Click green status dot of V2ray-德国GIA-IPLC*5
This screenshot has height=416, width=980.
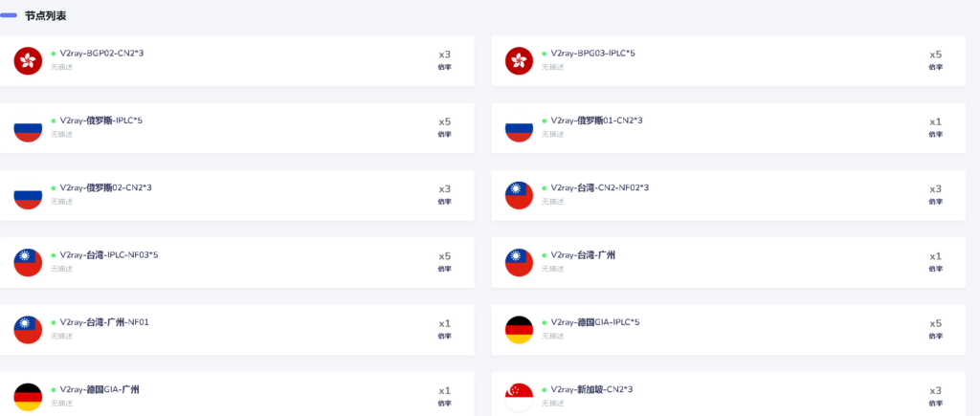[544, 323]
